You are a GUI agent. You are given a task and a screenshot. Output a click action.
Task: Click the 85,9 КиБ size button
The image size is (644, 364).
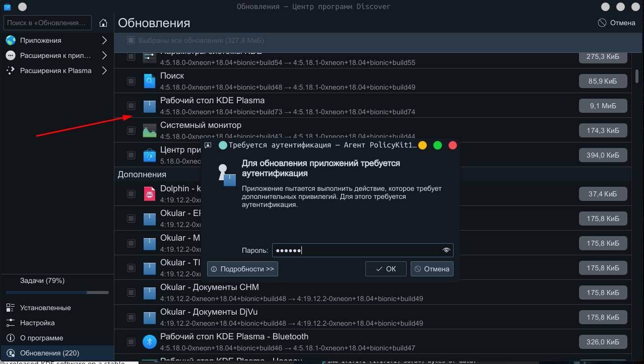coord(603,81)
